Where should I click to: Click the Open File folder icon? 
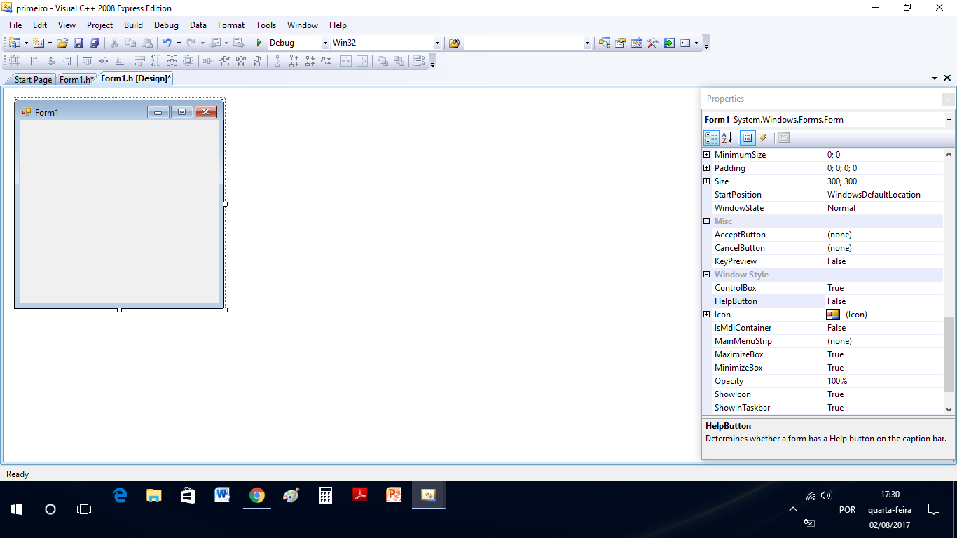click(62, 43)
